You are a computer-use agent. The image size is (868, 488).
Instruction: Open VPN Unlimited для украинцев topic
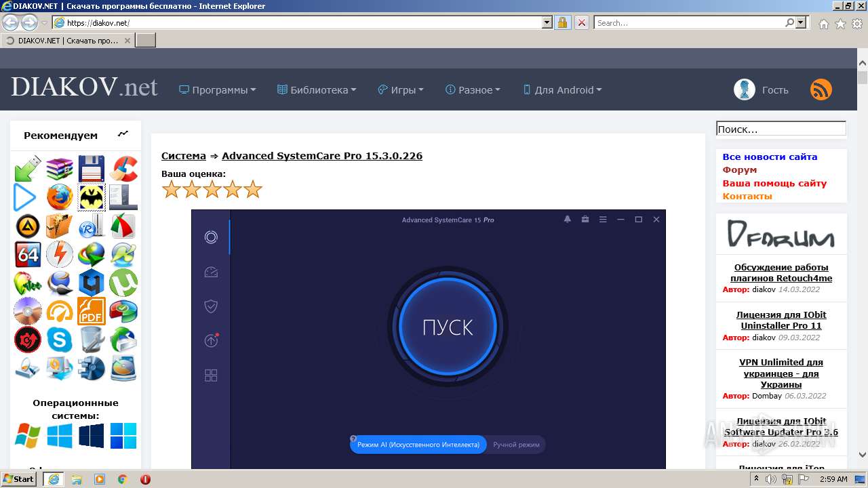[x=781, y=373]
